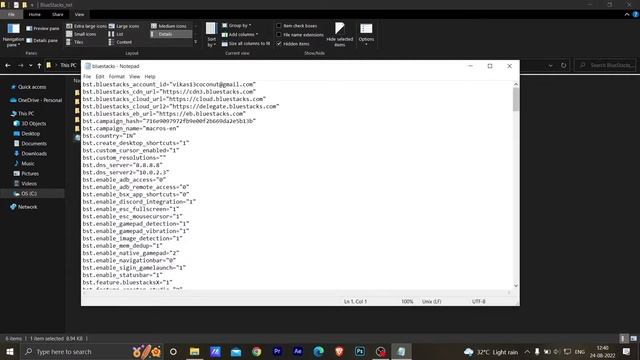This screenshot has width=640, height=360.
Task: Choose Tiles layout
Action: point(75,42)
